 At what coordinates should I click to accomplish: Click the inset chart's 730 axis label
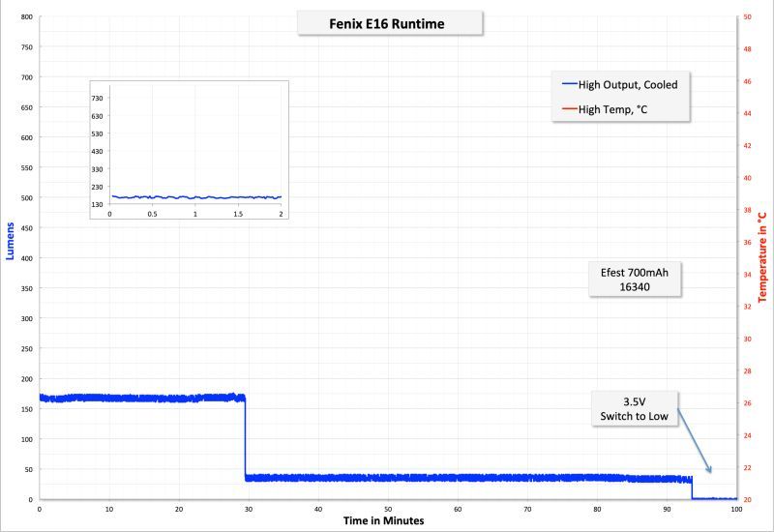pos(97,99)
